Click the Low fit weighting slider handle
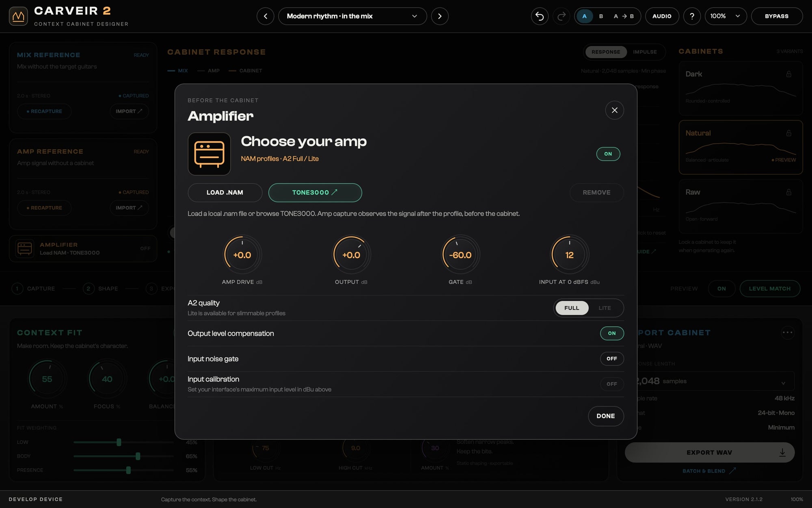 coord(119,442)
